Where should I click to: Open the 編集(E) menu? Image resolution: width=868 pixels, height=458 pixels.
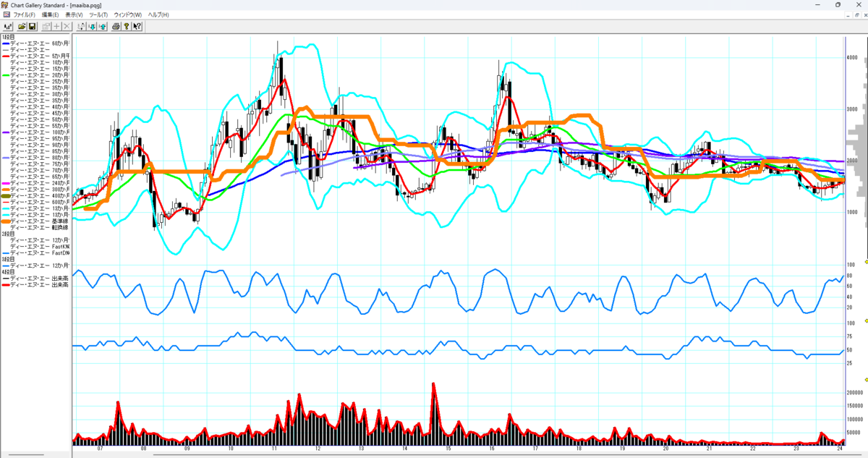coord(50,14)
